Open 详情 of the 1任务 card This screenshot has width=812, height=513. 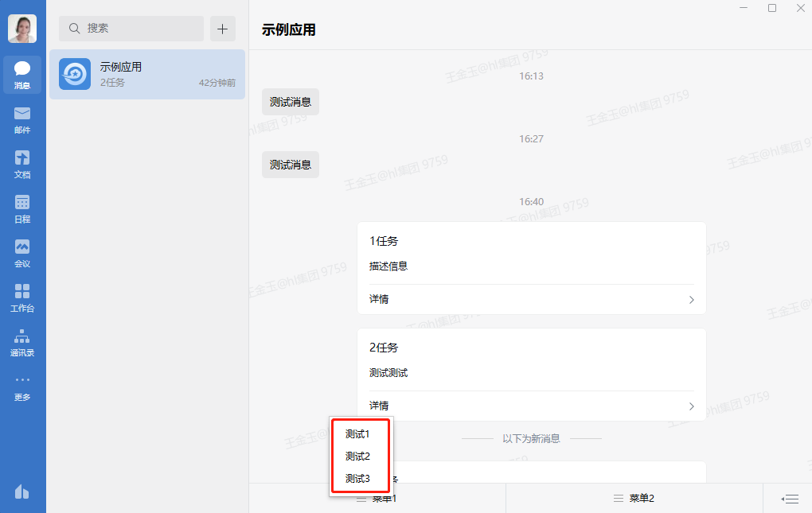[x=531, y=300]
